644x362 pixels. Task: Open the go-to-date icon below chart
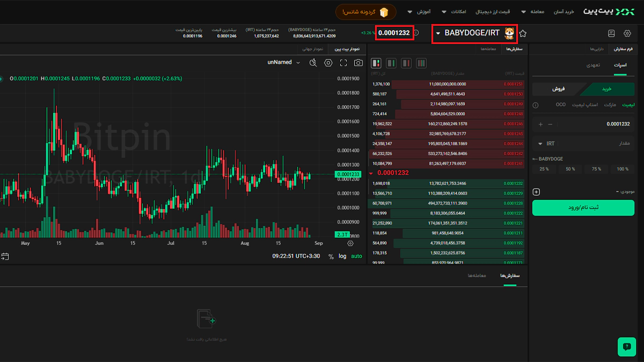[x=5, y=256]
